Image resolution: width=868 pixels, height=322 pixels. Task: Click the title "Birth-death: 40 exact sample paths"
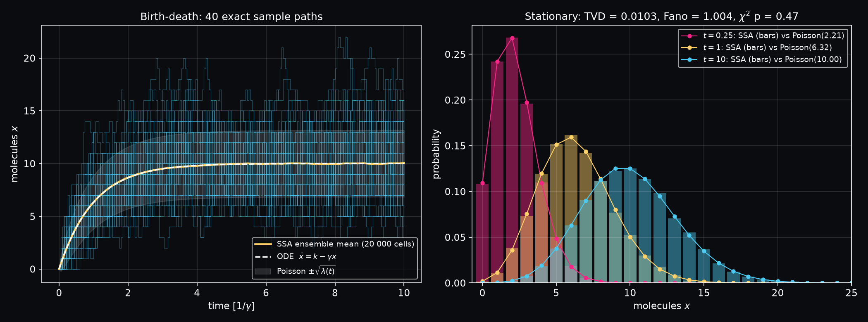click(231, 17)
